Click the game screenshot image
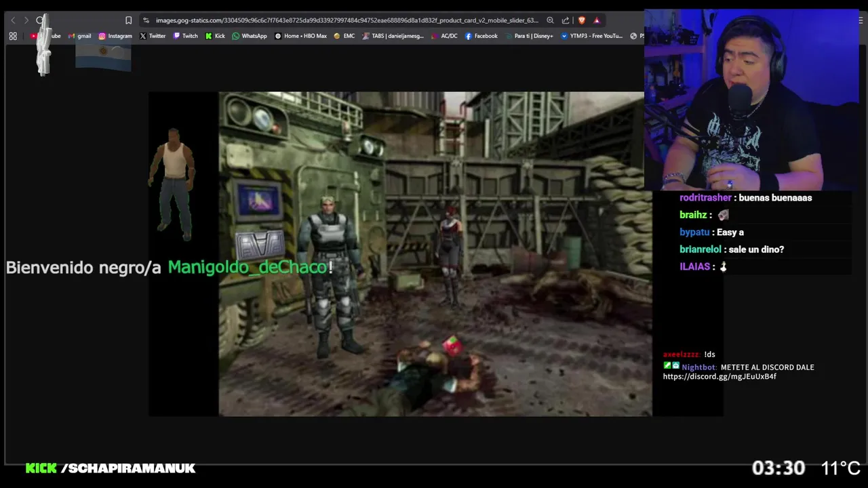Viewport: 868px width, 488px height. tap(435, 254)
